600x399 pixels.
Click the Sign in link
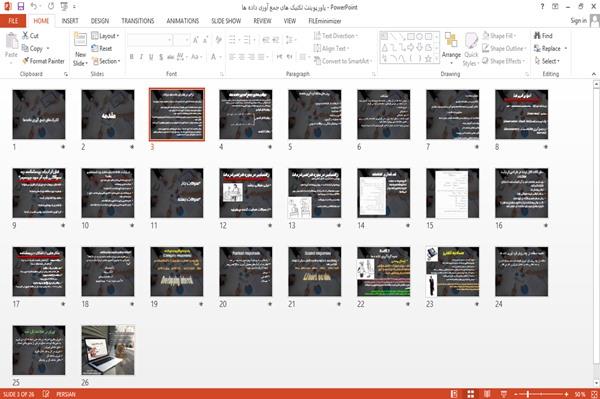pos(578,21)
